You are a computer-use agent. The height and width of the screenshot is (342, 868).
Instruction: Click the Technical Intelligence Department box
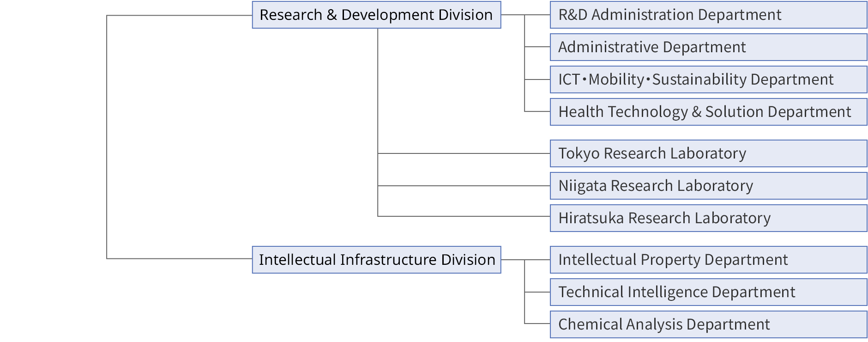pyautogui.click(x=708, y=292)
